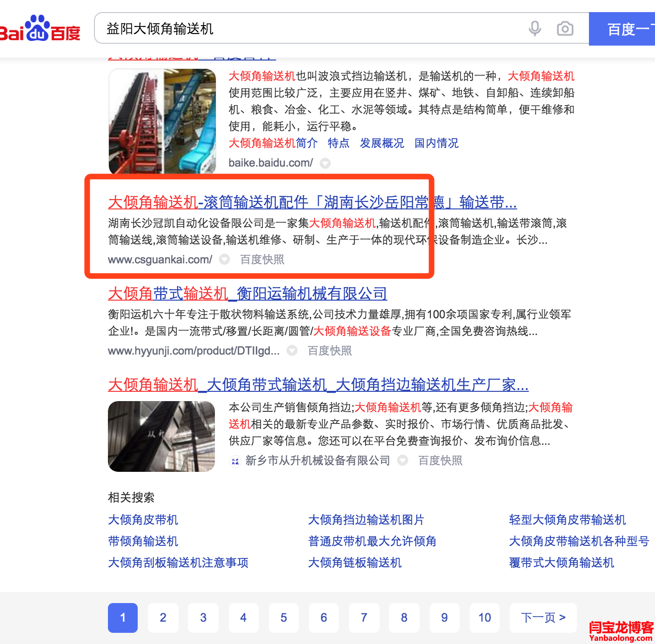This screenshot has width=655, height=644.
Task: Open the 发展概况 sub-link
Action: (381, 143)
